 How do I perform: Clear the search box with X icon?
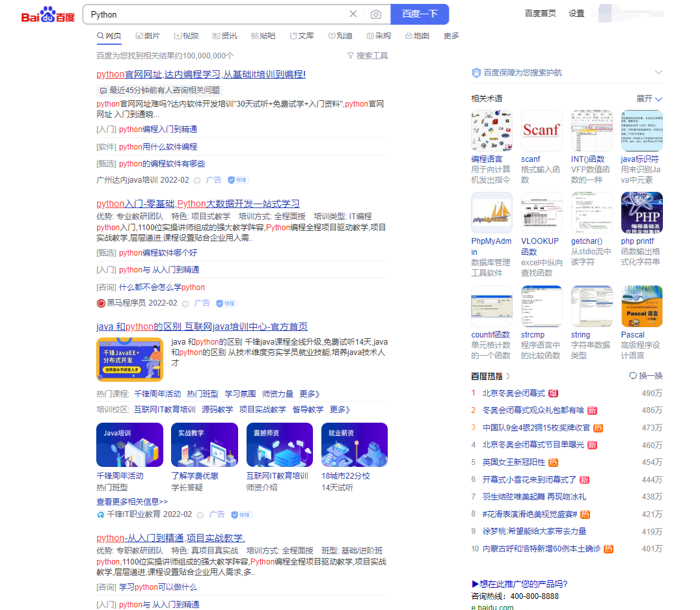coord(353,14)
